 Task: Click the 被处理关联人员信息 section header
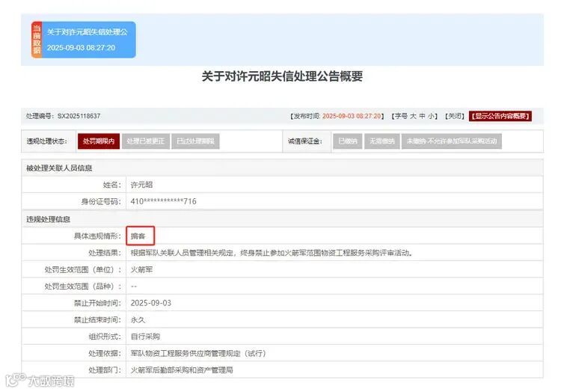pos(59,168)
